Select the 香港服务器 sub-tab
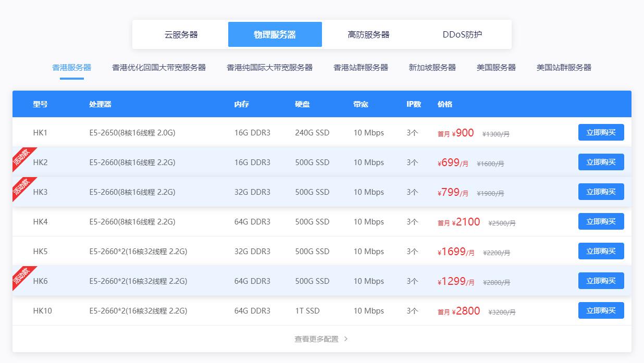 click(72, 68)
